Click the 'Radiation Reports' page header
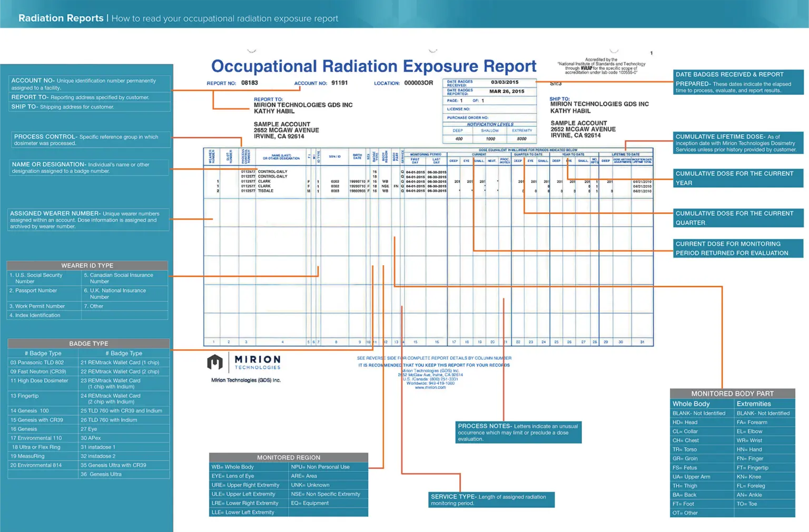809x532 pixels. coord(61,18)
